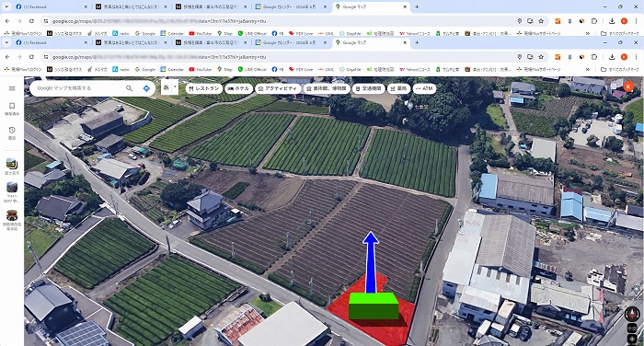Show the 薬局 pharmacy results chip
644x346 pixels.
[x=398, y=88]
